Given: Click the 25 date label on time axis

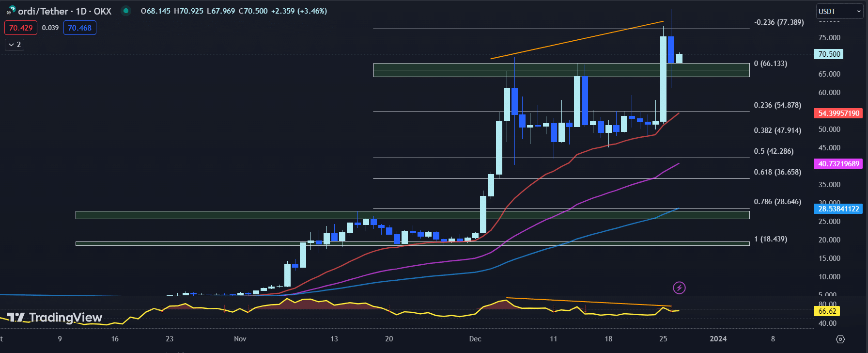Looking at the screenshot, I should [x=663, y=339].
